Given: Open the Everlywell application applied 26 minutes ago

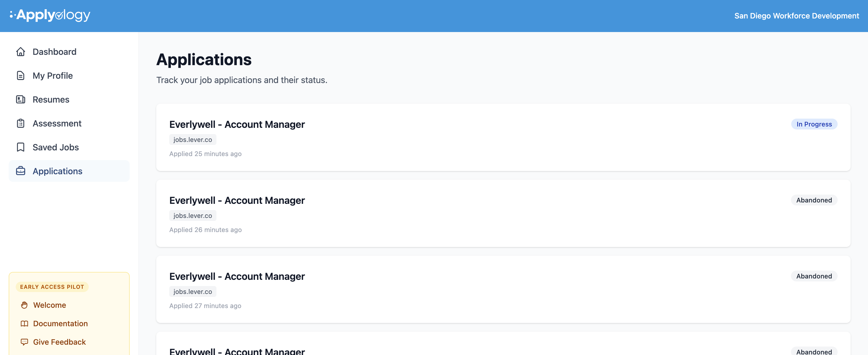Looking at the screenshot, I should [503, 213].
